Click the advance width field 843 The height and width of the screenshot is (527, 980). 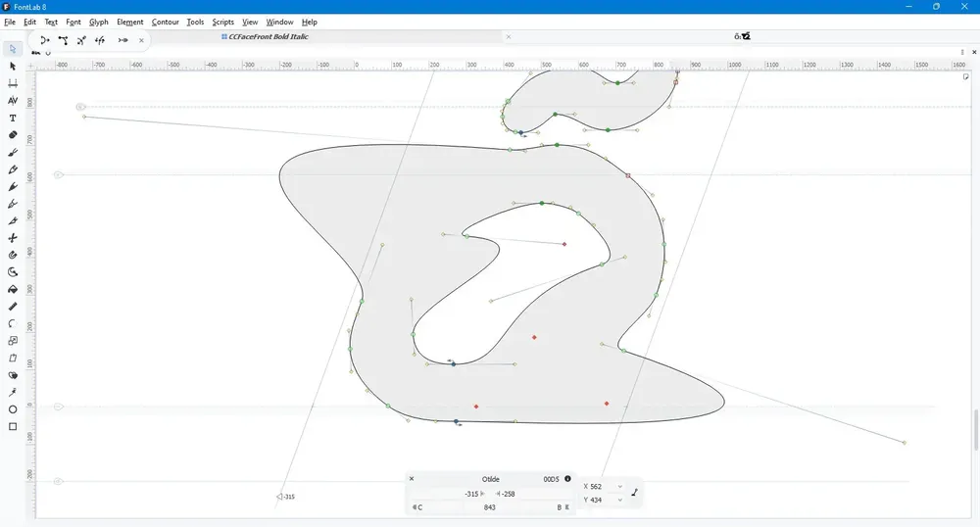pyautogui.click(x=489, y=507)
